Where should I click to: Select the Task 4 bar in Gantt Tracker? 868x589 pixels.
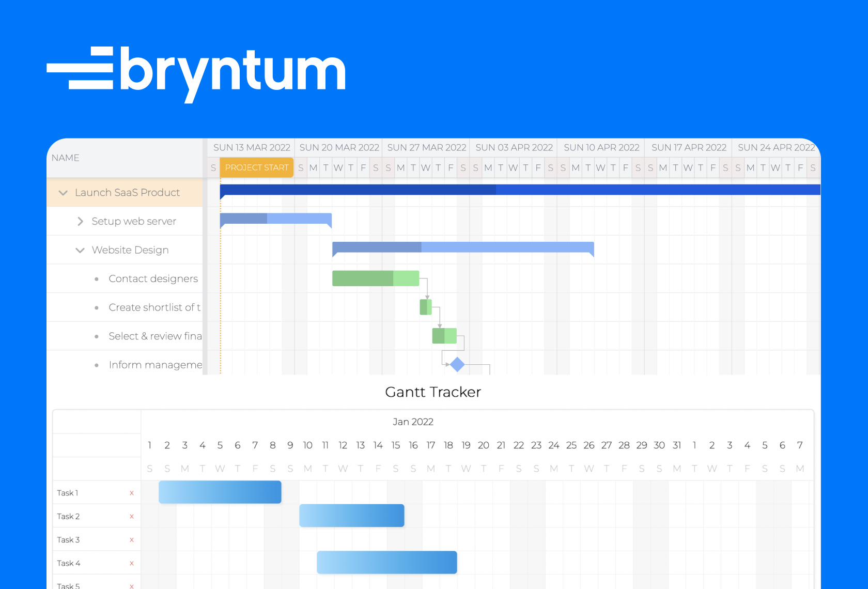[x=386, y=563]
